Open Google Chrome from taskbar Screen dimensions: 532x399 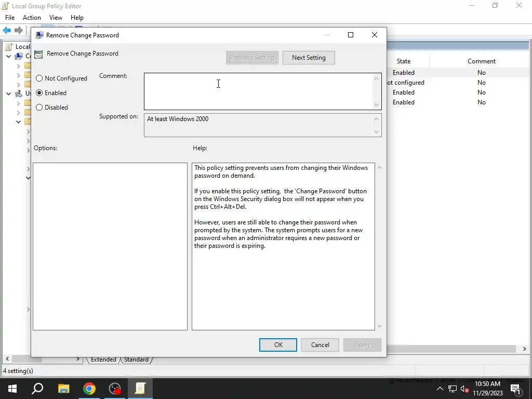tap(89, 389)
